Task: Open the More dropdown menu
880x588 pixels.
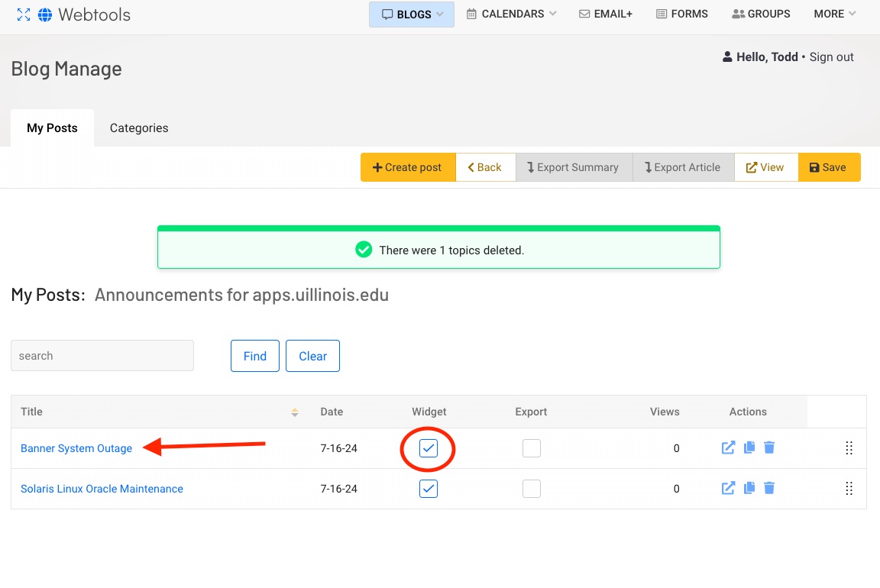Action: tap(834, 14)
